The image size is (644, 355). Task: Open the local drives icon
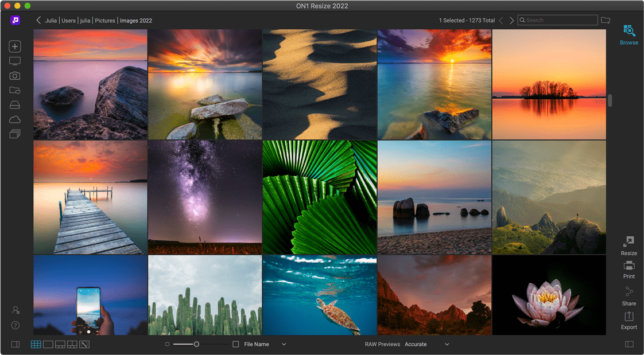coord(15,105)
